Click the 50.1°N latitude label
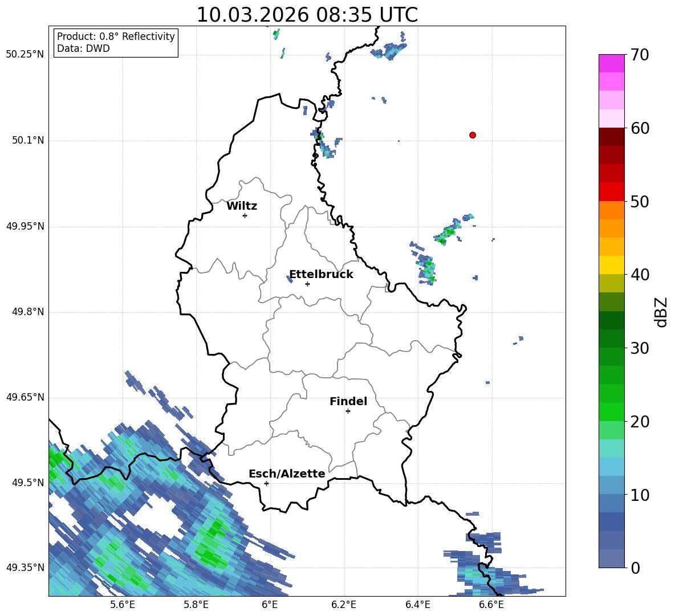 click(x=28, y=141)
